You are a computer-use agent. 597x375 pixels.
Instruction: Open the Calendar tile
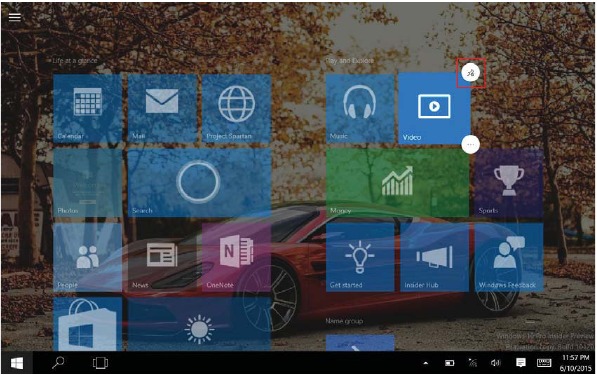click(x=88, y=109)
